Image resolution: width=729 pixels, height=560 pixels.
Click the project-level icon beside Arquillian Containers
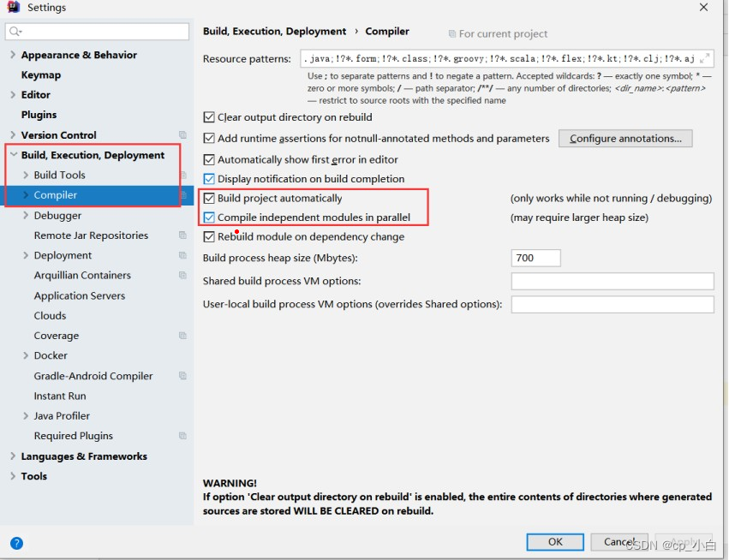click(182, 275)
